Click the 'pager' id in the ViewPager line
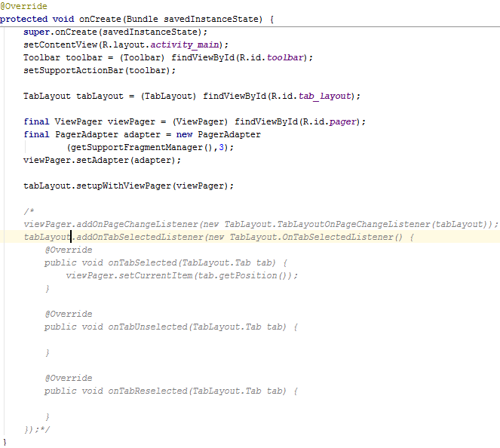Screen dimensions: 500x448 pyautogui.click(x=342, y=122)
